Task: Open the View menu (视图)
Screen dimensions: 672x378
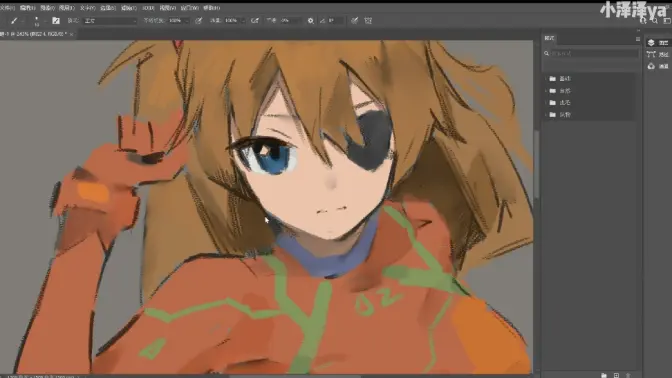Action: coord(168,8)
